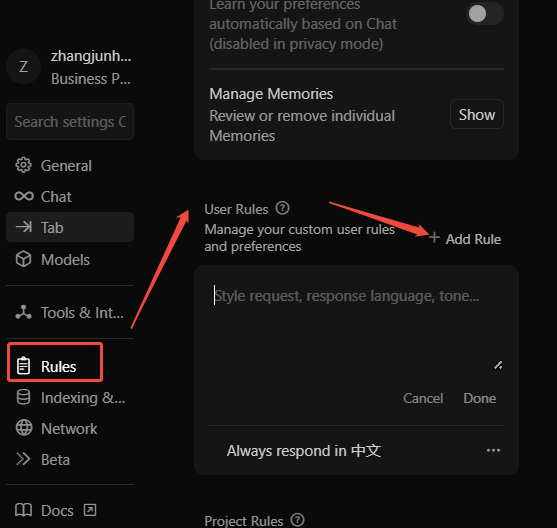557x528 pixels.
Task: Open the Models cube icon
Action: (23, 259)
